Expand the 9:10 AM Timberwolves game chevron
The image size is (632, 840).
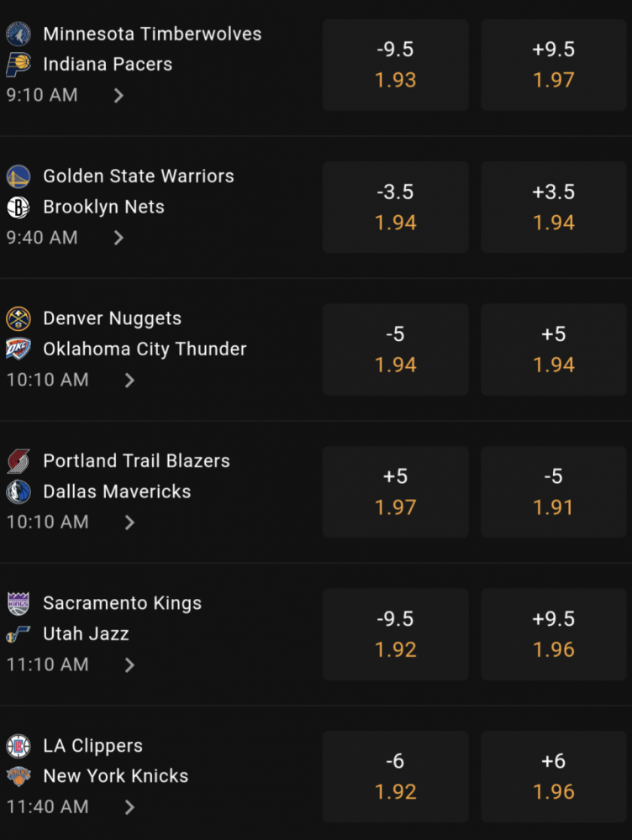point(119,96)
